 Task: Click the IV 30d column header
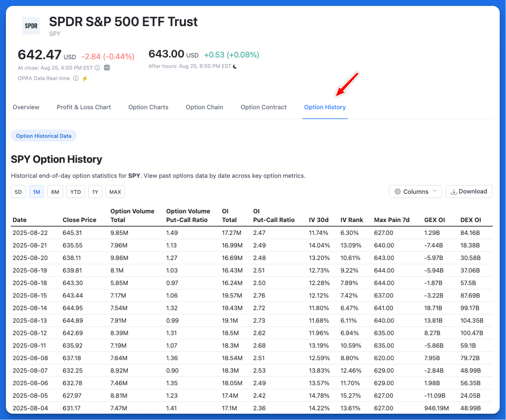319,220
